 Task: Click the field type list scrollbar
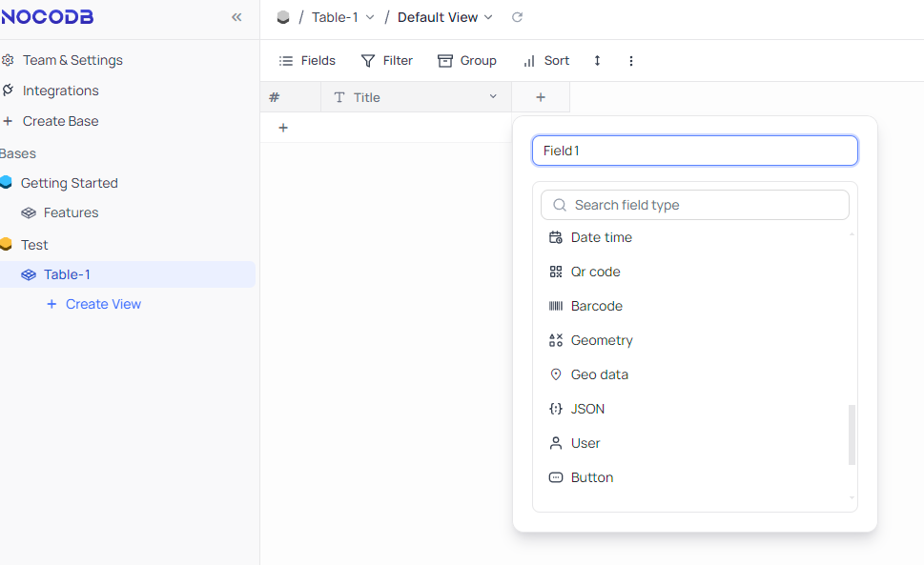(852, 434)
